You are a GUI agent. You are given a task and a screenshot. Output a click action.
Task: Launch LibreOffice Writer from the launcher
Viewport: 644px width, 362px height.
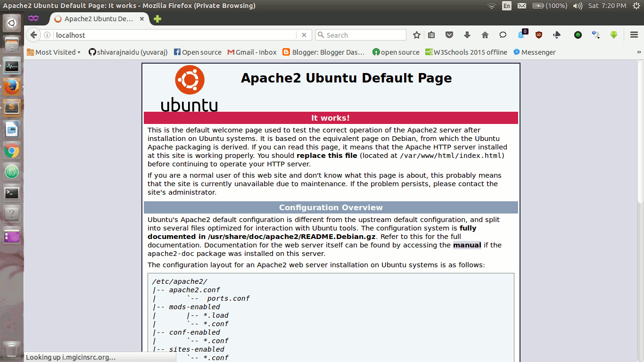[x=12, y=130]
